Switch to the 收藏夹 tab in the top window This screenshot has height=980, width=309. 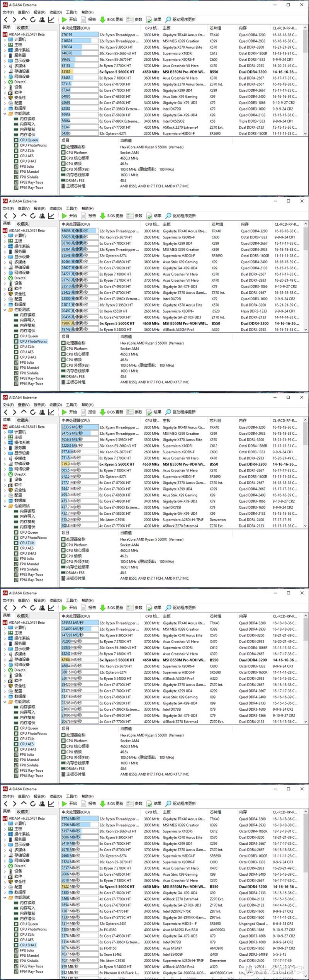22,27
